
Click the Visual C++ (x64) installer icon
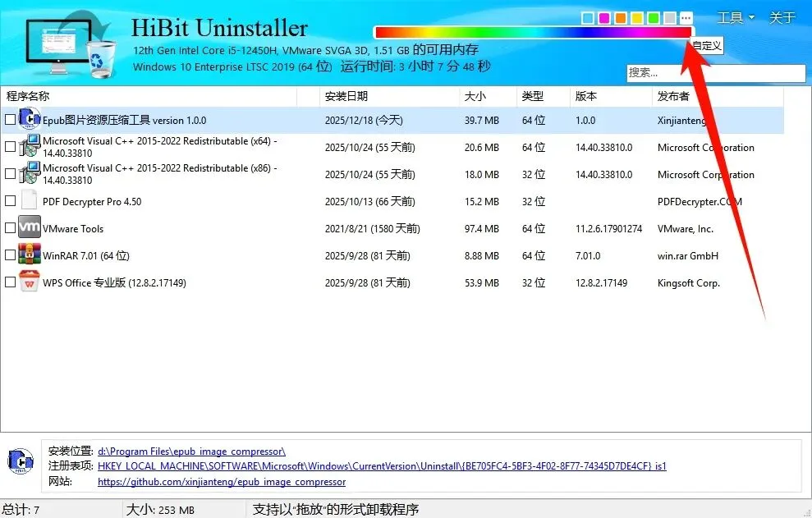click(x=30, y=146)
